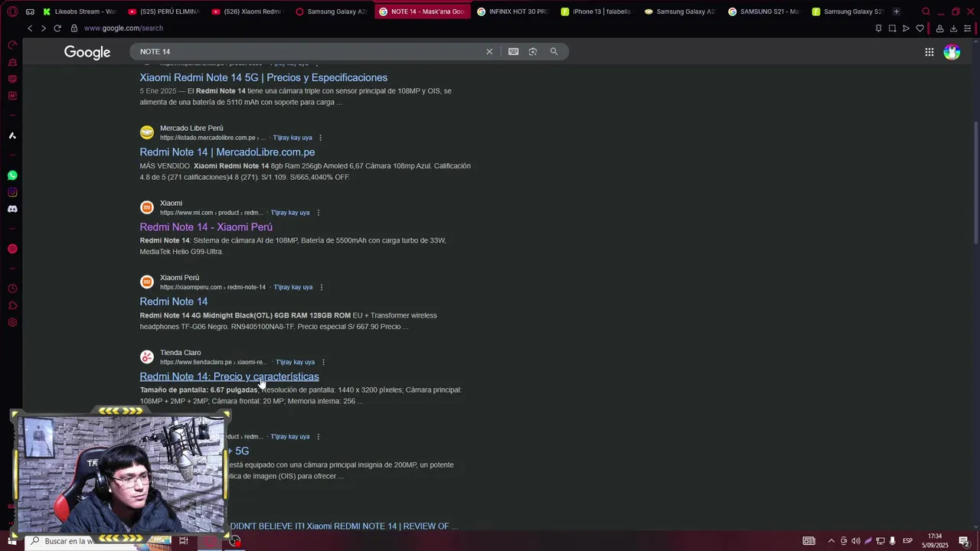
Task: Go back to previous page
Action: point(30,28)
